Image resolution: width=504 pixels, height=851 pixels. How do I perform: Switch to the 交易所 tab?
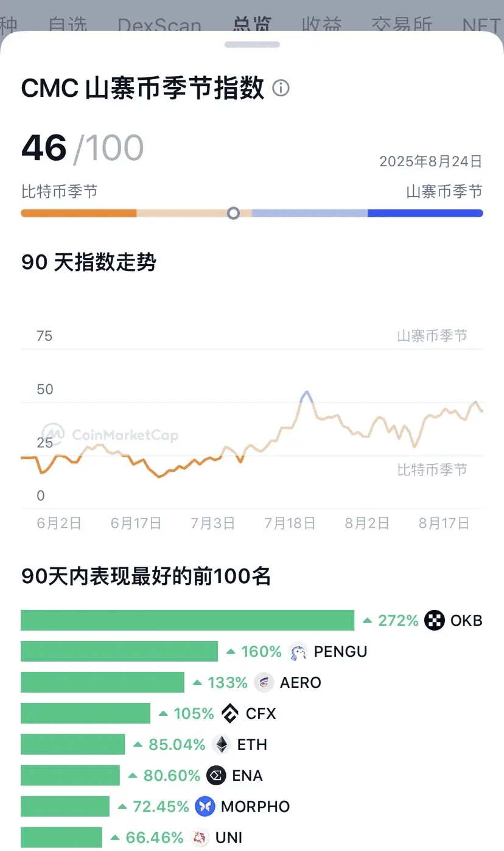(402, 26)
